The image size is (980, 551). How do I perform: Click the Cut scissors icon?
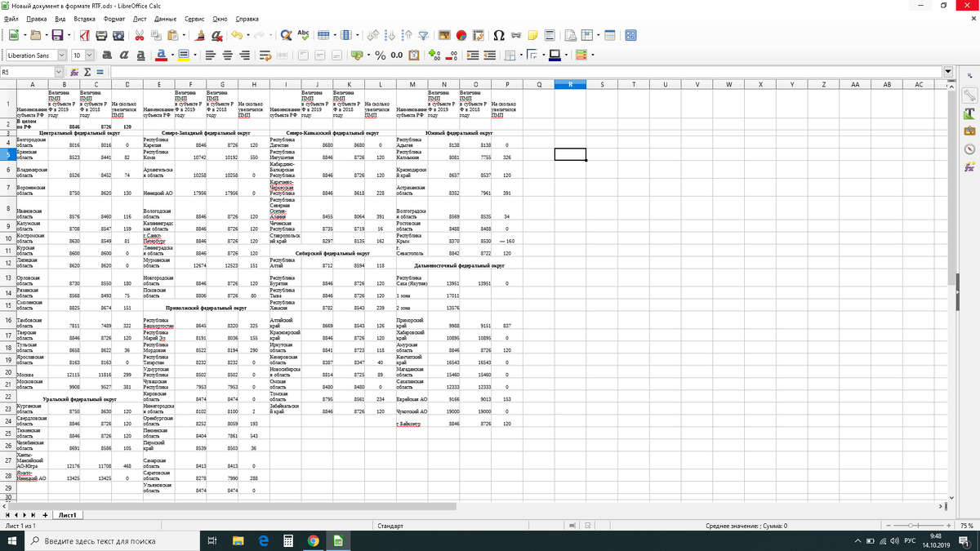[x=140, y=35]
